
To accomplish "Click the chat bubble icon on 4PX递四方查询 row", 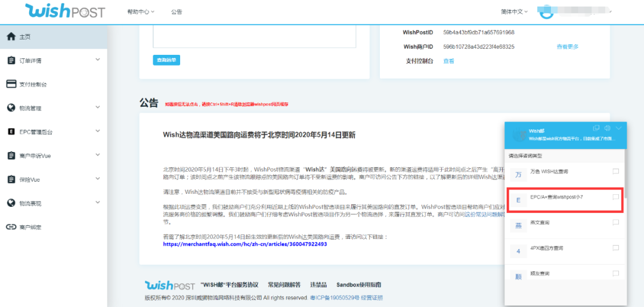I will click(x=615, y=248).
